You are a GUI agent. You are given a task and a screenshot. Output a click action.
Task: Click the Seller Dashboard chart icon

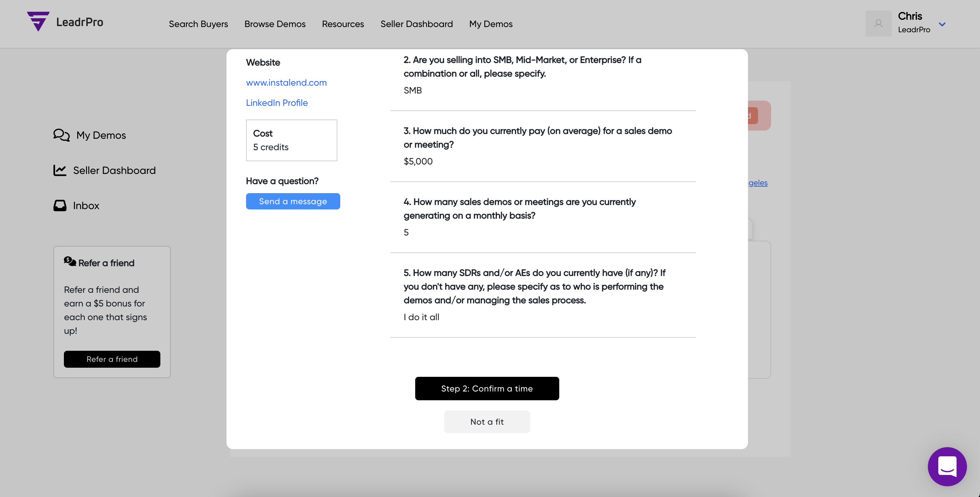[x=60, y=170]
